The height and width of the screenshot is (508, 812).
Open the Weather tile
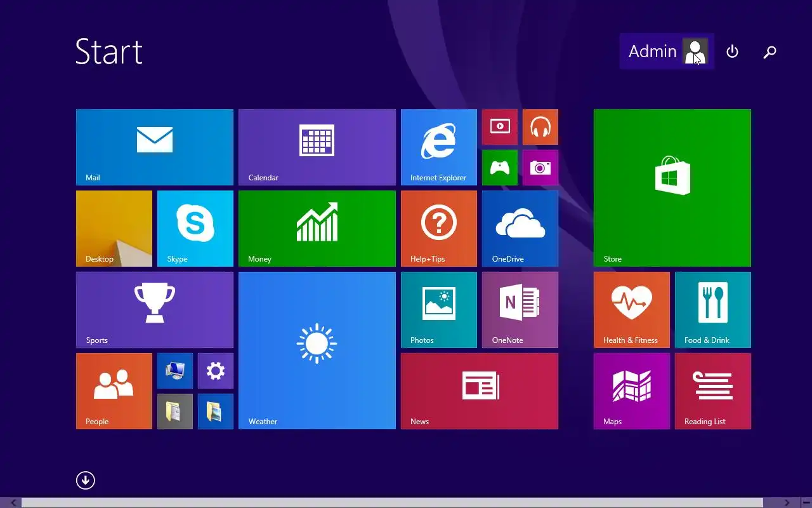coord(317,351)
